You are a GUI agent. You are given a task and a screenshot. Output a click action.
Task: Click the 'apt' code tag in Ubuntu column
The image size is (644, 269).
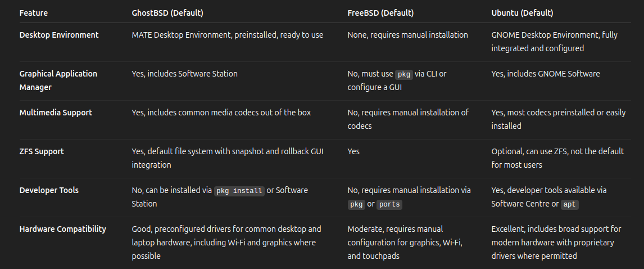point(570,204)
